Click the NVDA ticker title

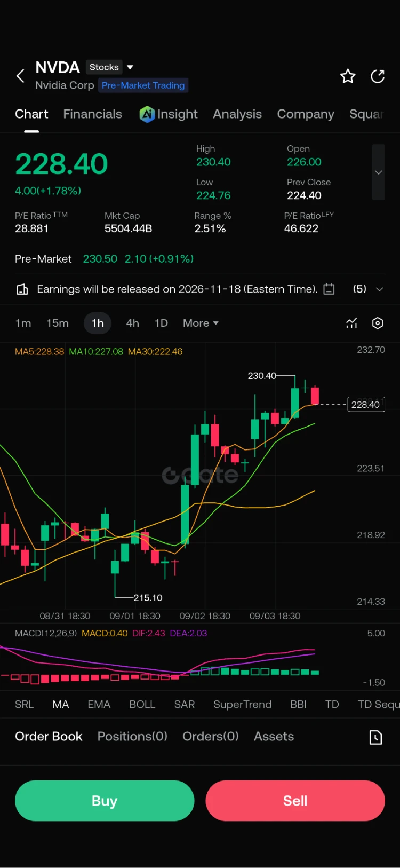58,67
